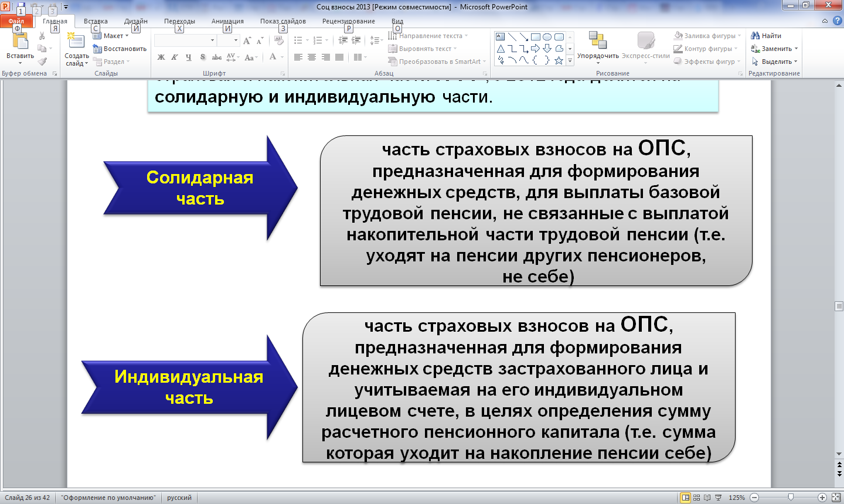Select the Rectangle shape in shapes gallery

[x=536, y=36]
